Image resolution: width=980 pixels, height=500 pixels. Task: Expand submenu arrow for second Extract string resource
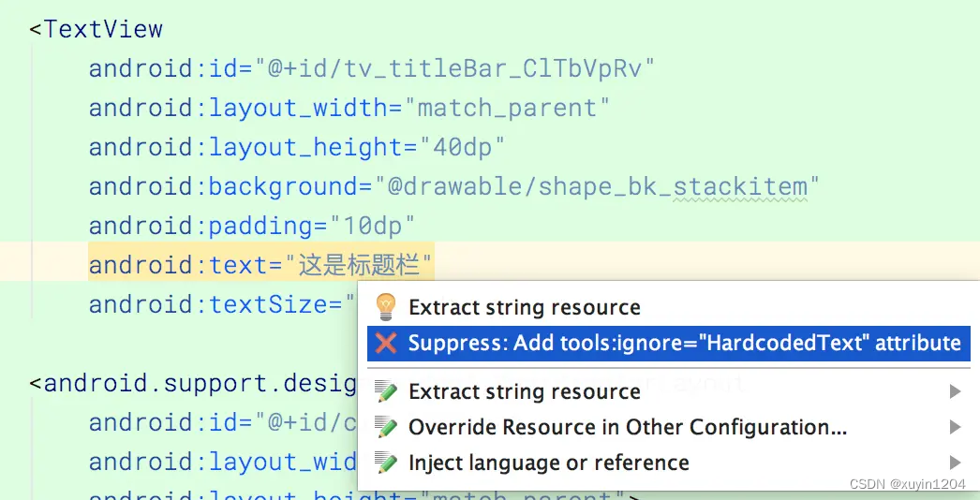point(955,391)
